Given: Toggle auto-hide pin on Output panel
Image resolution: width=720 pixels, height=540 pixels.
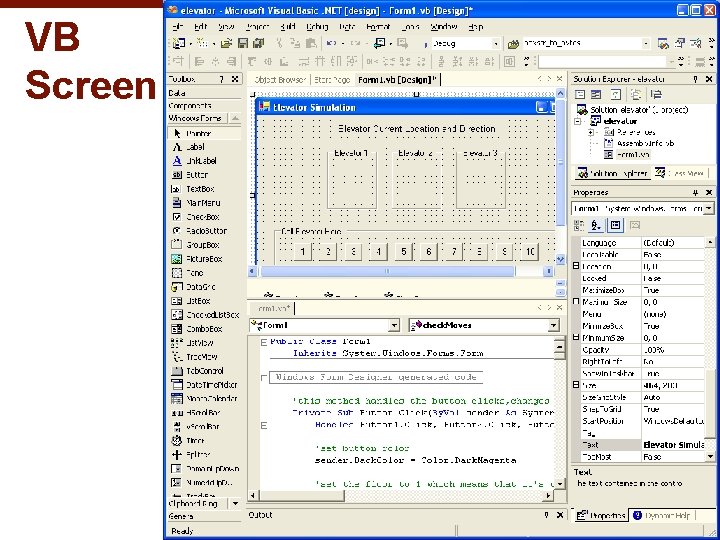Looking at the screenshot, I should tap(546, 515).
